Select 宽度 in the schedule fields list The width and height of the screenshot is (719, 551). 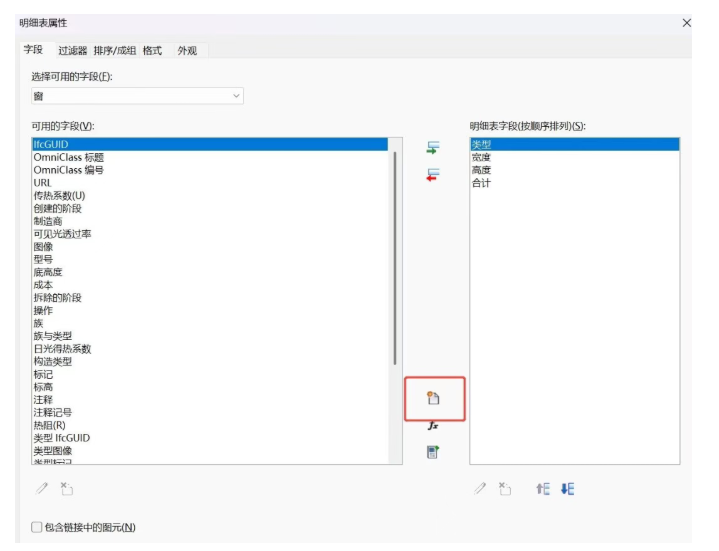pos(575,157)
